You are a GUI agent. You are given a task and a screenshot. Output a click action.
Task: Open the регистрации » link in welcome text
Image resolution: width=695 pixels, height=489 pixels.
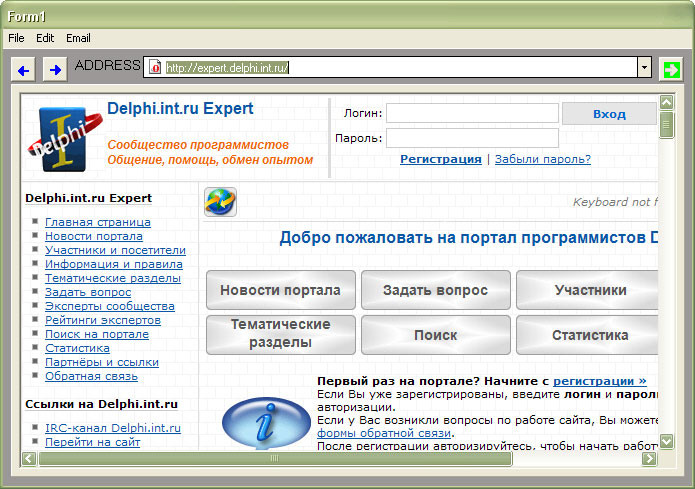600,381
